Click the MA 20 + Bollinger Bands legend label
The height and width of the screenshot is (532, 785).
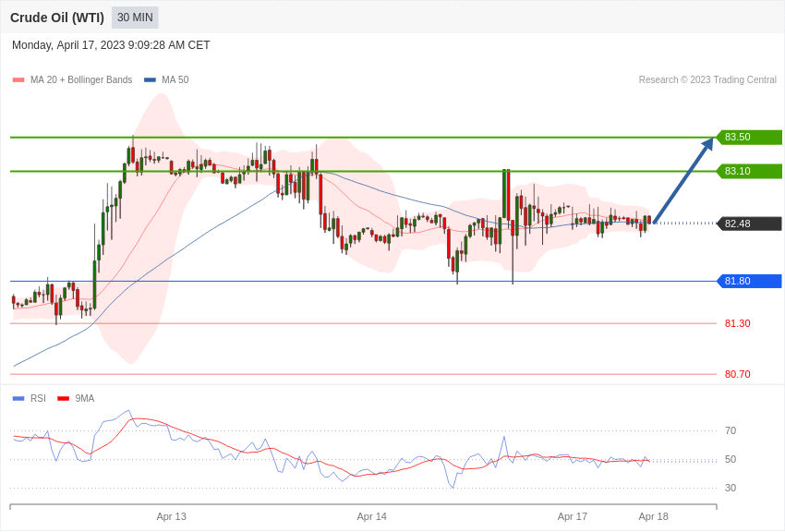coord(81,80)
